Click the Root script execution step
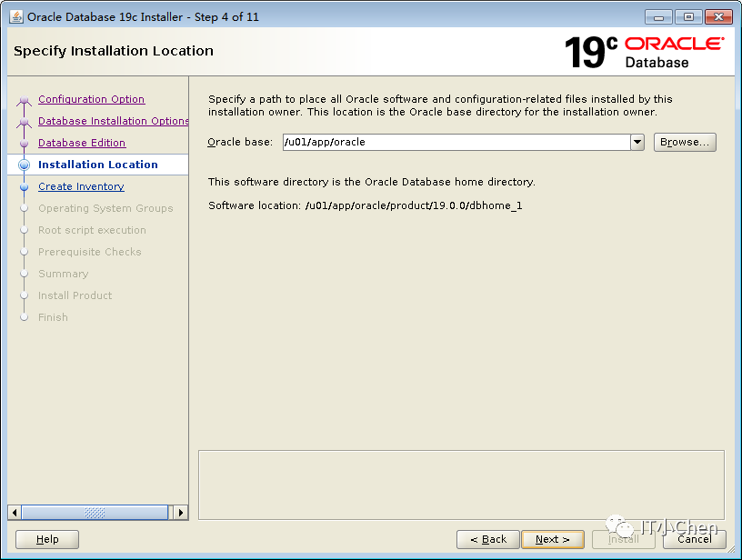The width and height of the screenshot is (742, 560). pos(92,230)
